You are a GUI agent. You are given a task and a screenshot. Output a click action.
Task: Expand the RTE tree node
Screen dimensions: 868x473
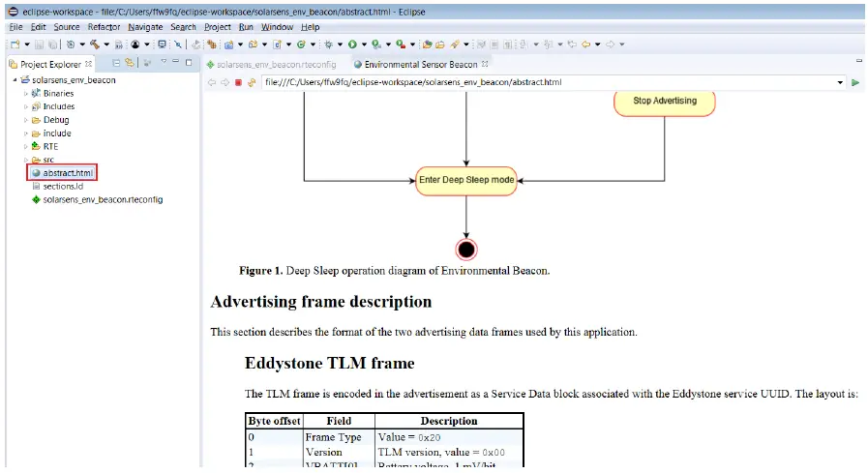(x=25, y=147)
